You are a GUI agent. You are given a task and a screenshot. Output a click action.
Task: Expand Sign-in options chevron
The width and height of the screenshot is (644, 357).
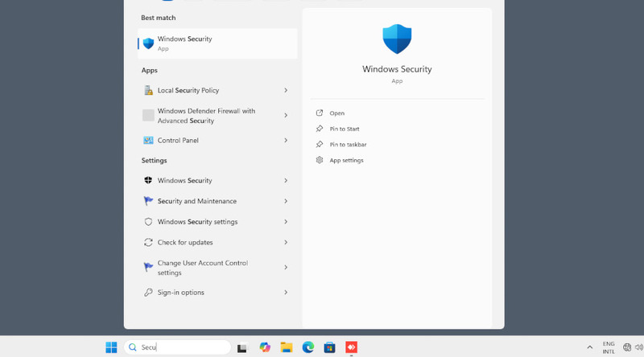[x=286, y=293]
